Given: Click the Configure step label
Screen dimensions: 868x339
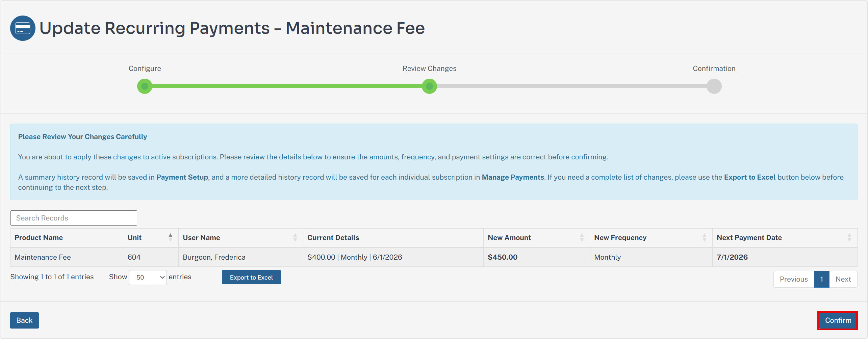Looking at the screenshot, I should pyautogui.click(x=145, y=69).
